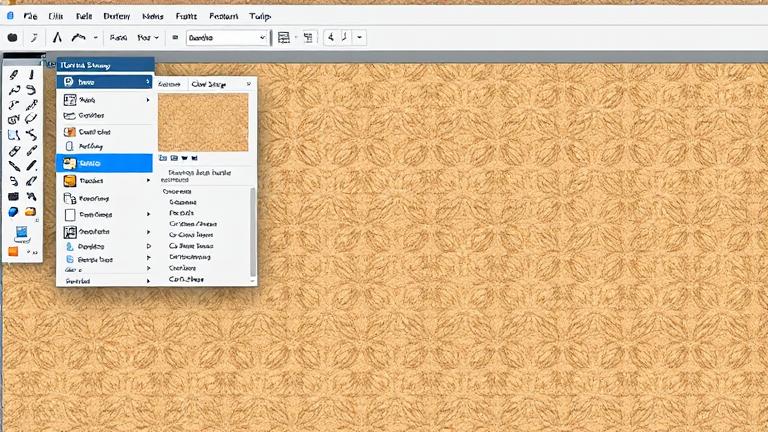Open the Festant menu in menu bar
Image resolution: width=768 pixels, height=432 pixels.
[223, 16]
